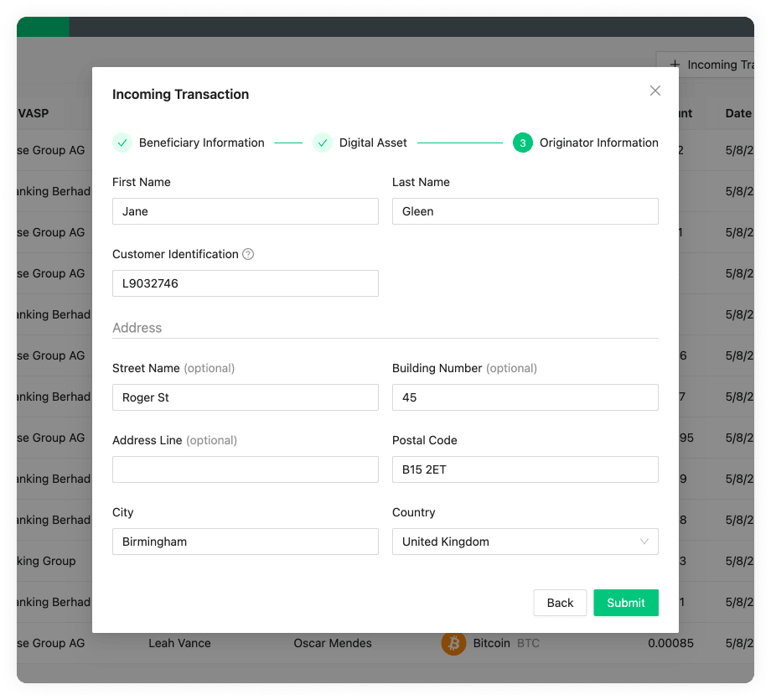Viewport: 771px width, 700px height.
Task: Open the United Kingdom country select box
Action: pyautogui.click(x=525, y=542)
